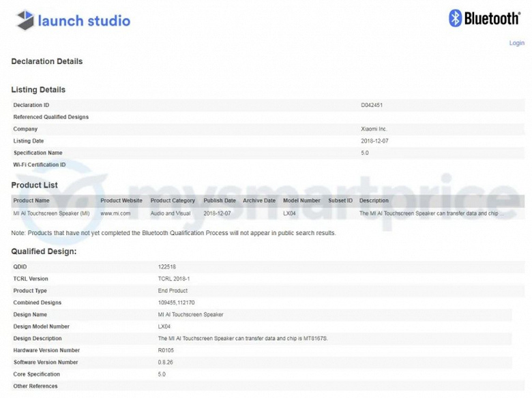This screenshot has width=532, height=398.
Task: Select the Xiaomi Inc. company value
Action: click(374, 129)
